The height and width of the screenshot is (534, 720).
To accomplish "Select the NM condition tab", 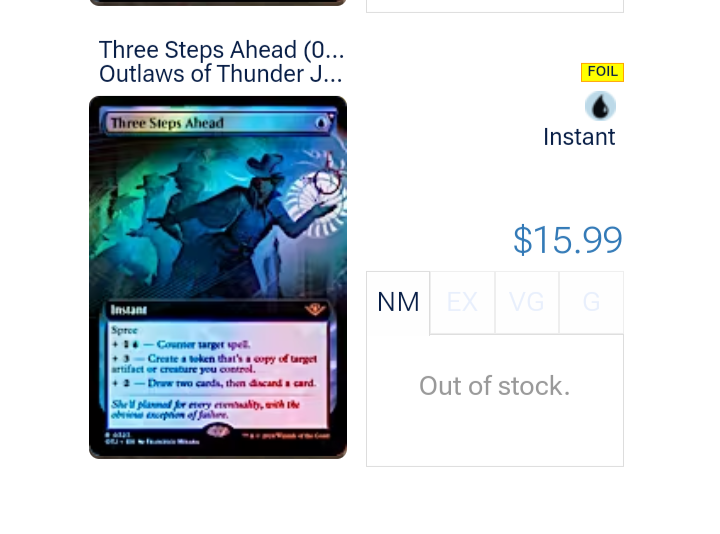I will point(398,303).
